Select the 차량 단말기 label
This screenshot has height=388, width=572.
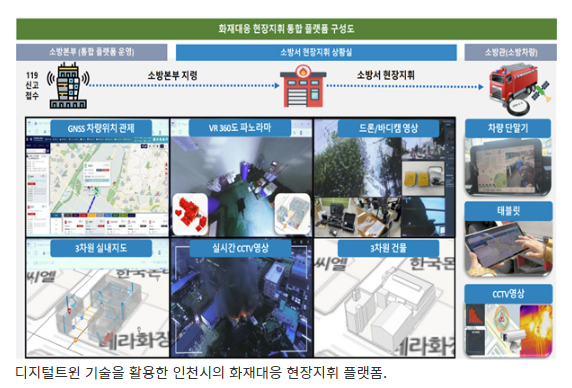point(508,128)
